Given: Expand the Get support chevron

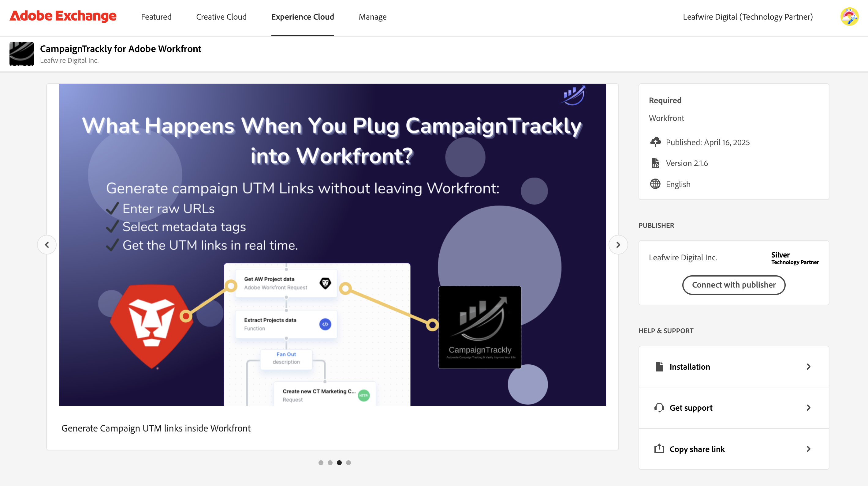Looking at the screenshot, I should tap(808, 408).
